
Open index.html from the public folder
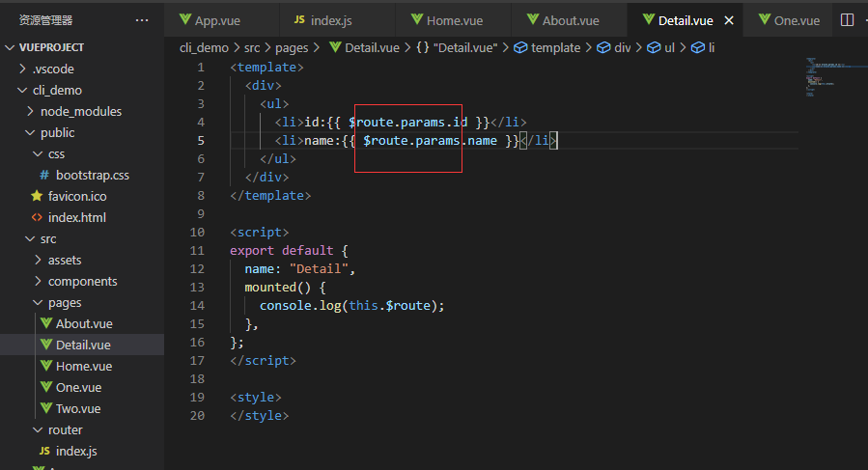pos(82,217)
